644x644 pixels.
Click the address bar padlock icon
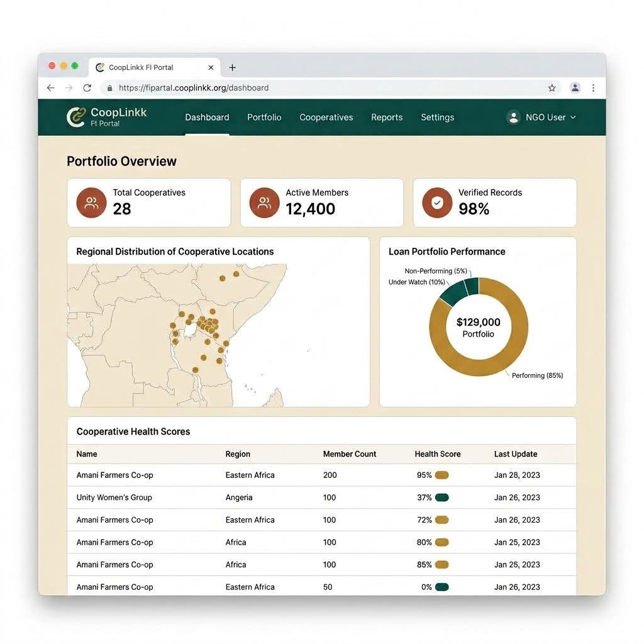[109, 88]
